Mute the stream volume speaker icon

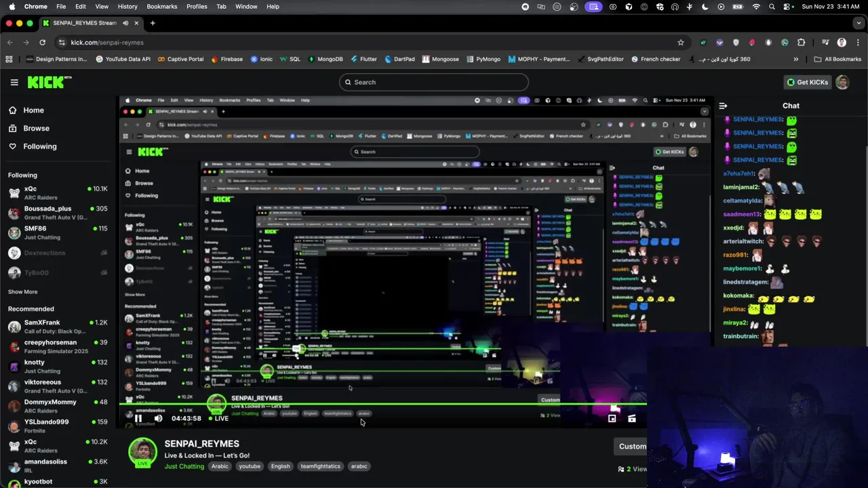click(x=158, y=418)
